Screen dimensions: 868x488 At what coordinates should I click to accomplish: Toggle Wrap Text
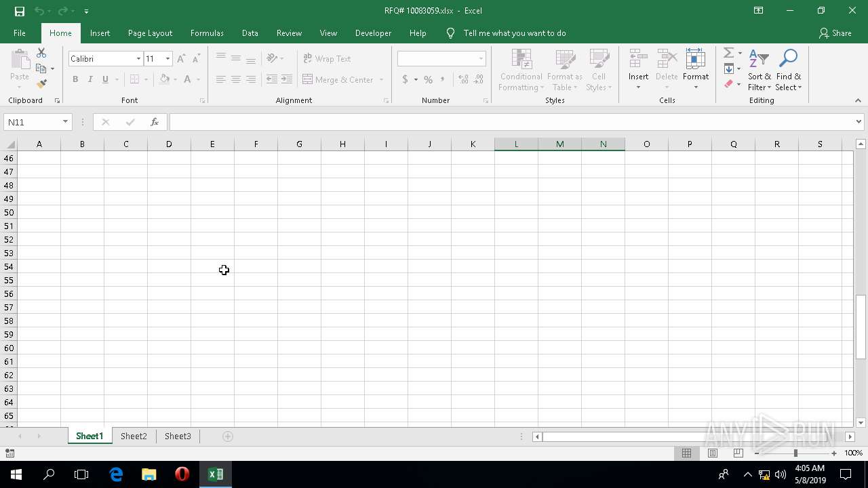pyautogui.click(x=327, y=59)
